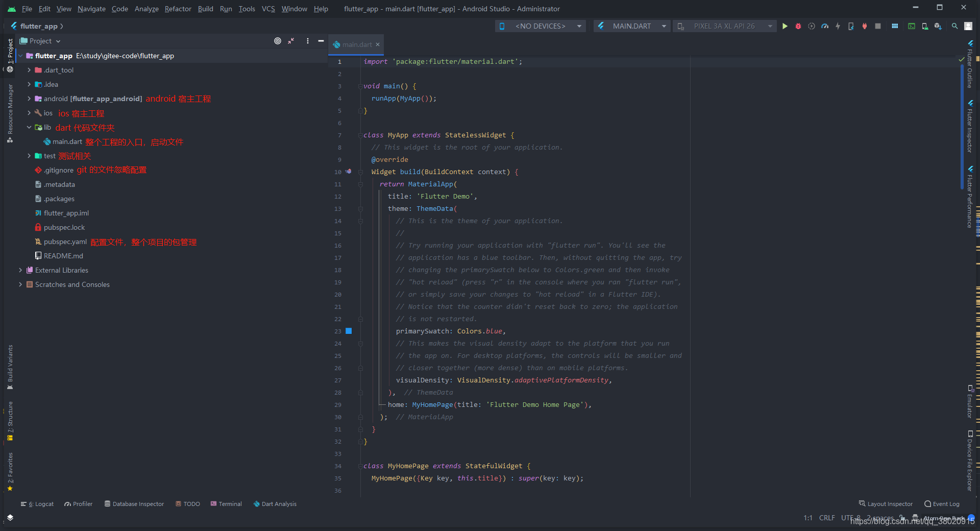Stop the running app square icon
Viewport: 980px width, 531px height.
pyautogui.click(x=878, y=26)
